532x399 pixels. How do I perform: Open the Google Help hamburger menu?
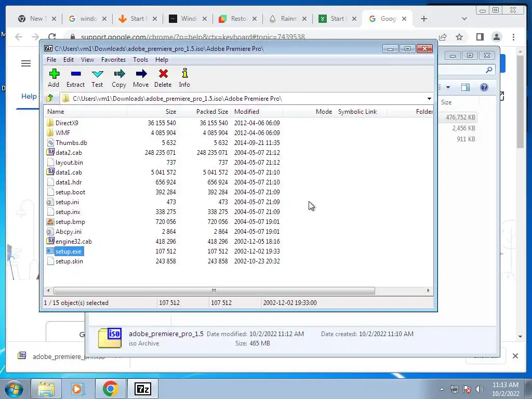[26, 63]
